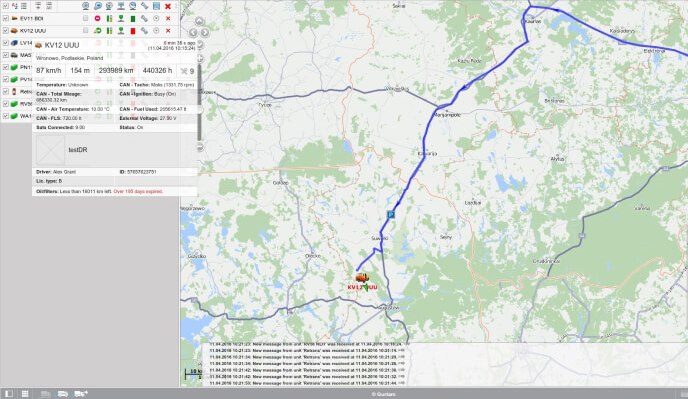Select the KV12 UUU unit in the list
688x399 pixels.
[x=33, y=31]
